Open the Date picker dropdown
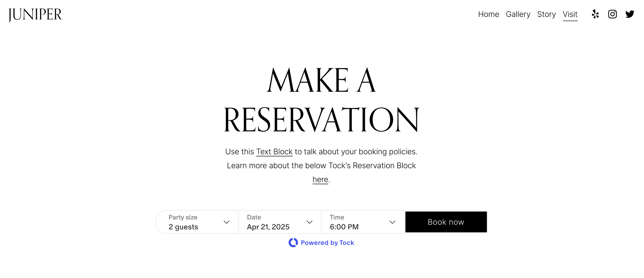Image resolution: width=644 pixels, height=278 pixels. point(280,222)
